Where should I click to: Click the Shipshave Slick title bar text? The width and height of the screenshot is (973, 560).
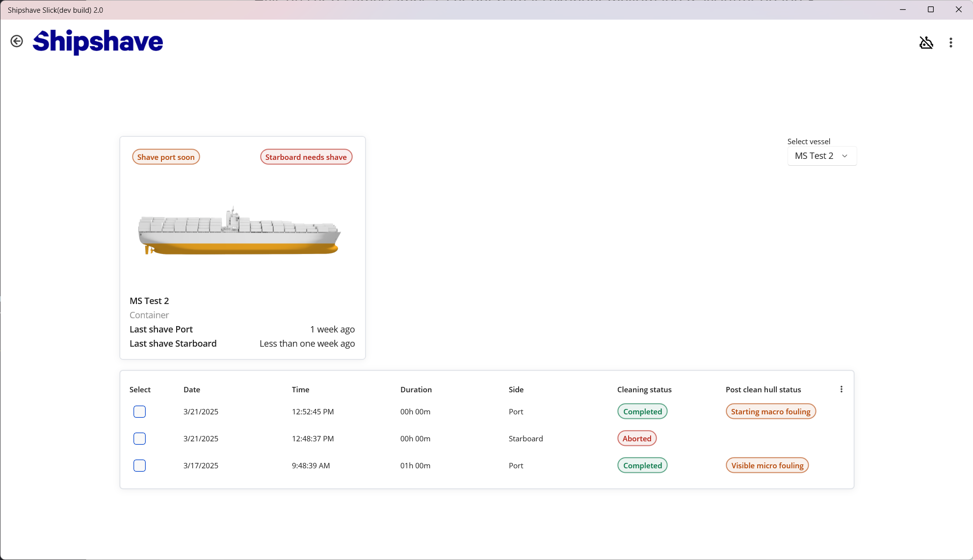pyautogui.click(x=55, y=10)
